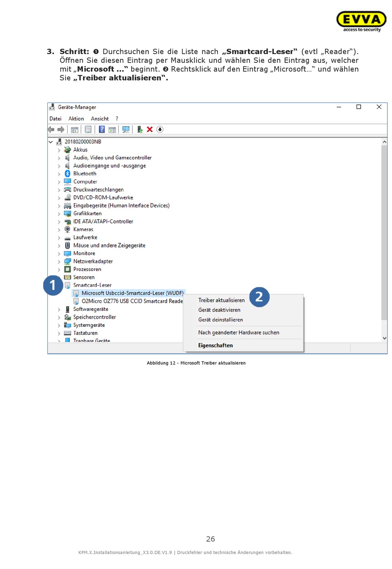Viewport: 392px width, 569px height.
Task: Click the computer icon beside 20180200003NB
Action: click(59, 142)
